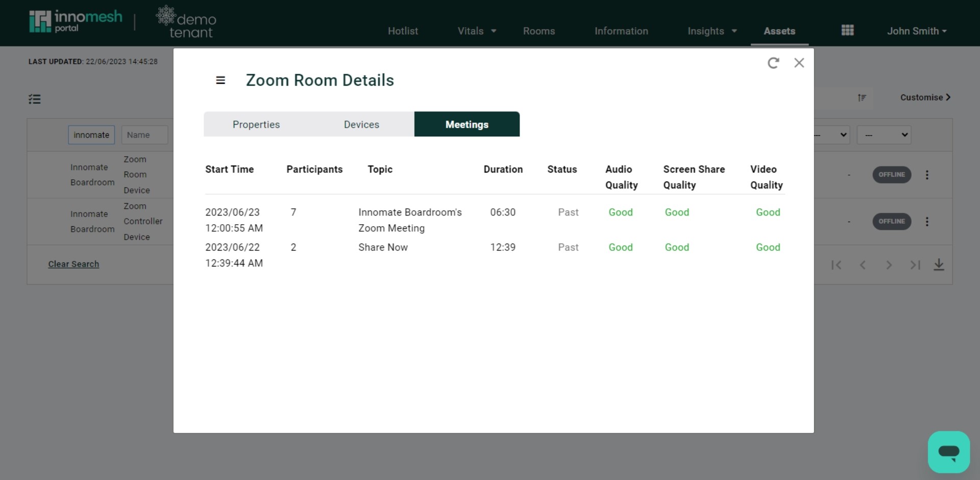Click the 06:30 duration value
The width and height of the screenshot is (980, 480).
[503, 212]
